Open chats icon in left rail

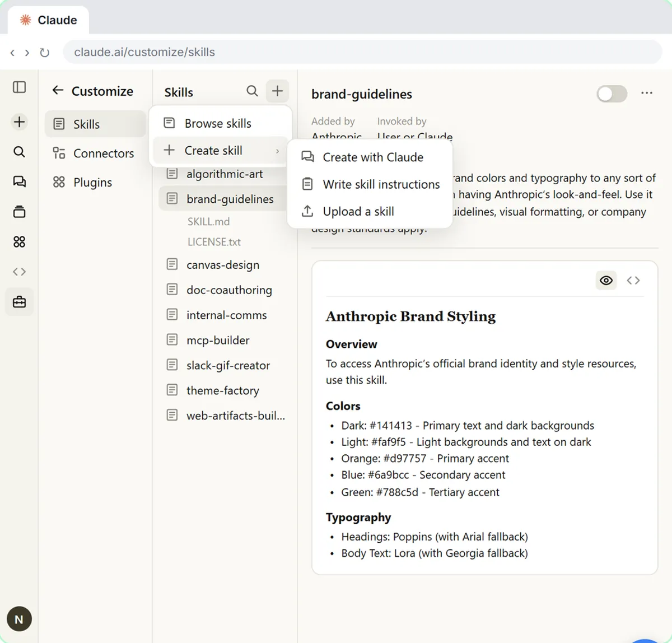(x=19, y=181)
